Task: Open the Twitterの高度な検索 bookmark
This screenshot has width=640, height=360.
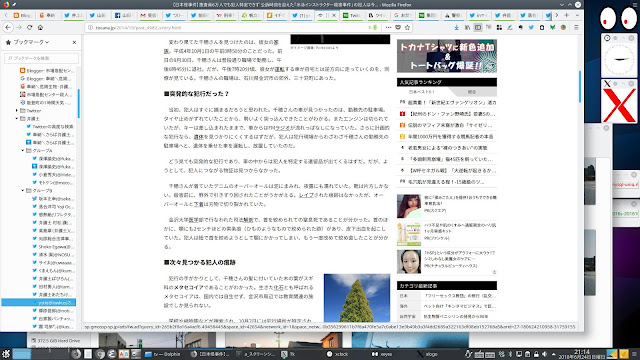Action: (x=49, y=127)
